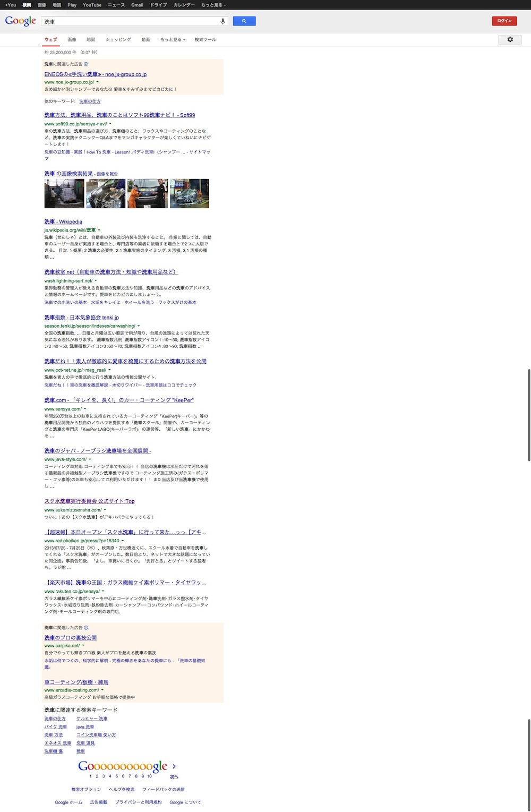531x812 pixels.
Task: Click the ad info icon near top ad
Action: [x=86, y=64]
